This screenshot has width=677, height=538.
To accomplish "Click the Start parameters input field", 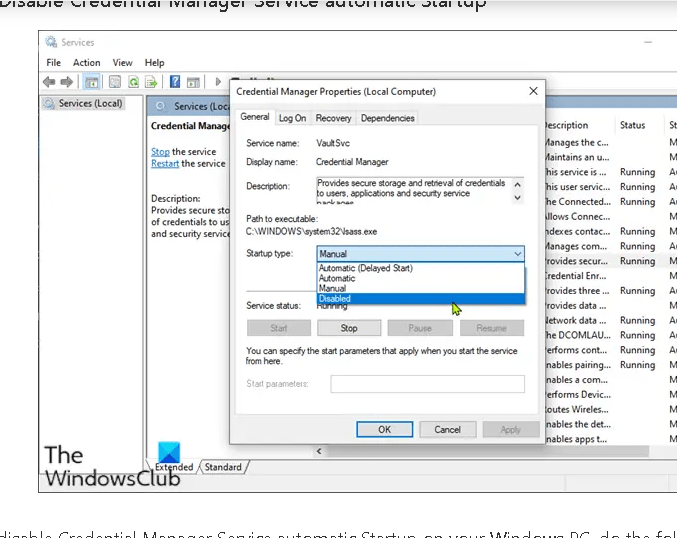I will (427, 383).
